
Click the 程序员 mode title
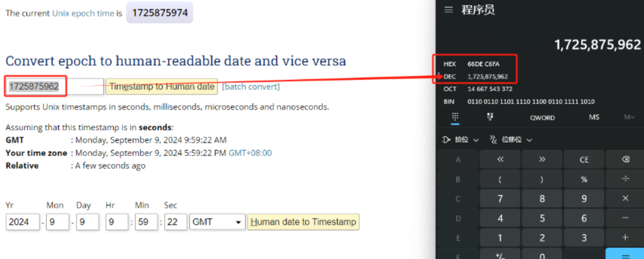click(x=478, y=10)
